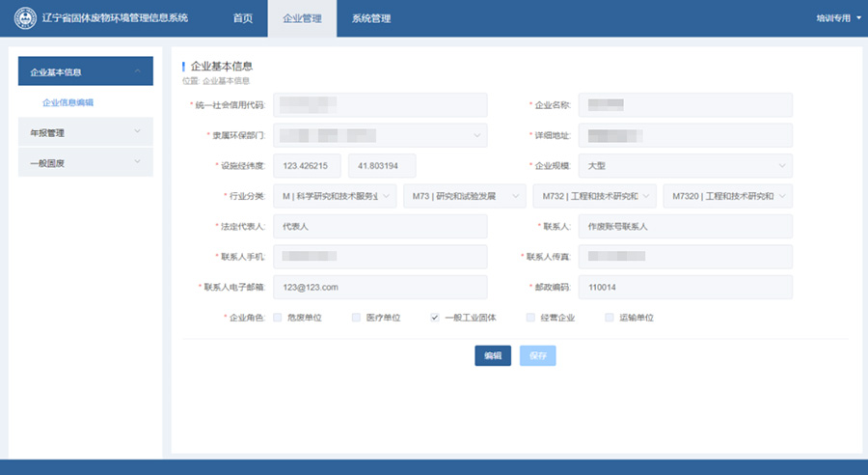Click the system logo emblem

25,18
